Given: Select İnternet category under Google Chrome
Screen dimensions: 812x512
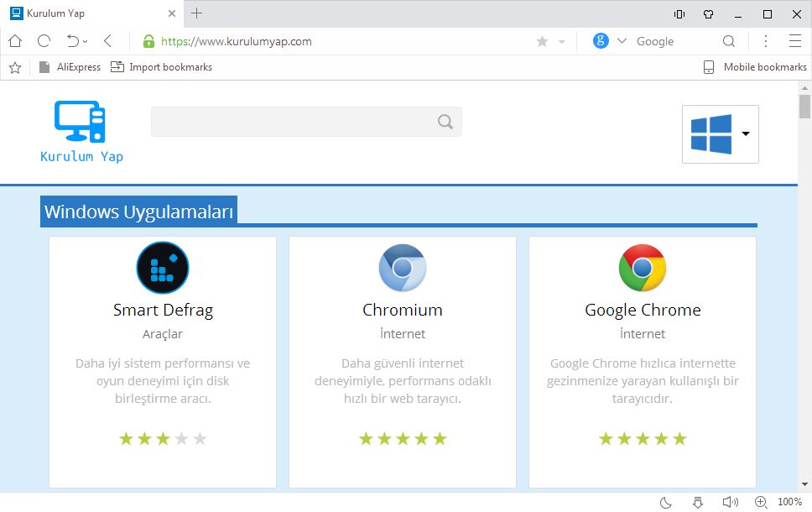Looking at the screenshot, I should (643, 334).
